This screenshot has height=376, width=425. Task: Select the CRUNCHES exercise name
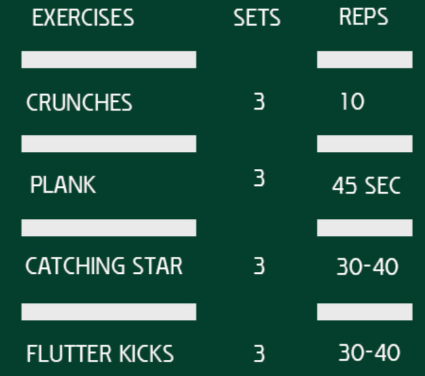[79, 102]
